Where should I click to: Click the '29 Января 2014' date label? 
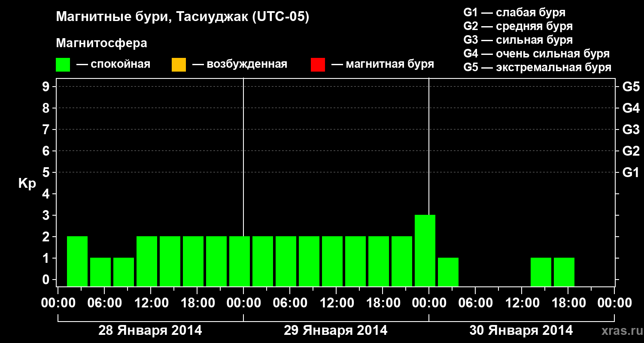click(336, 331)
